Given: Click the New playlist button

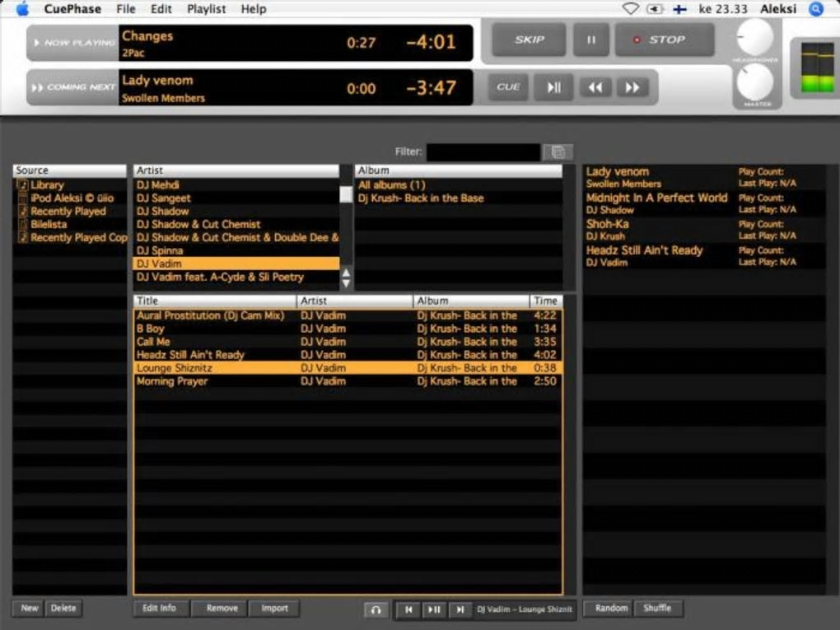Looking at the screenshot, I should click(29, 608).
